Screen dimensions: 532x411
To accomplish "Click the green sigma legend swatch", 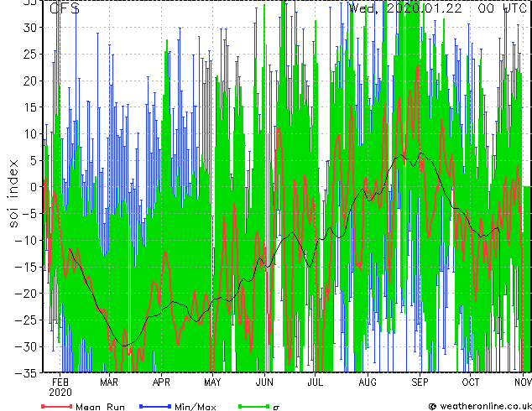I will [x=254, y=406].
